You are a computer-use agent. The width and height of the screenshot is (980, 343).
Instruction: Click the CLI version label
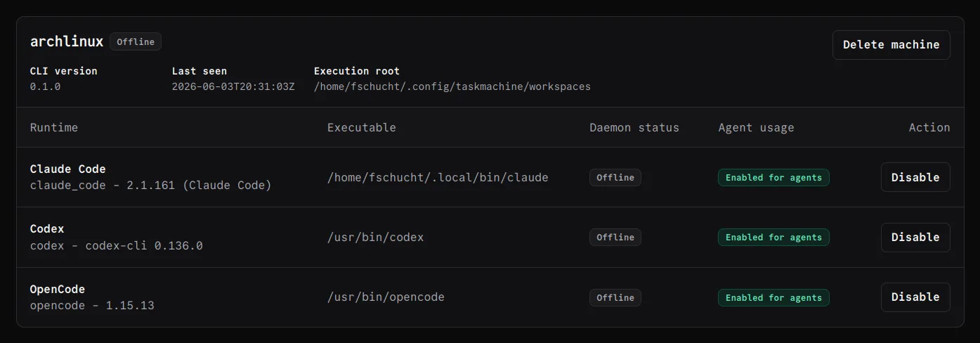(64, 71)
